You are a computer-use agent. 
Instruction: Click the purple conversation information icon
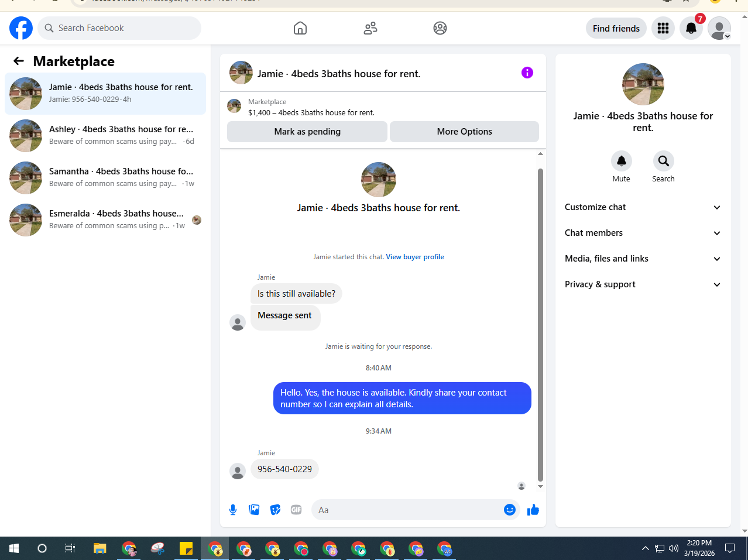click(x=527, y=73)
